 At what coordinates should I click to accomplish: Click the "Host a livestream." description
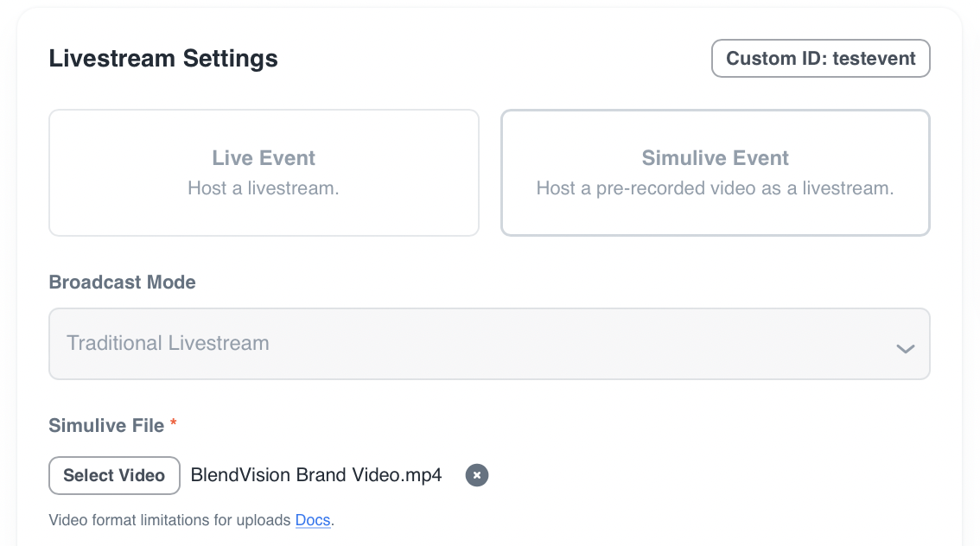pos(264,188)
